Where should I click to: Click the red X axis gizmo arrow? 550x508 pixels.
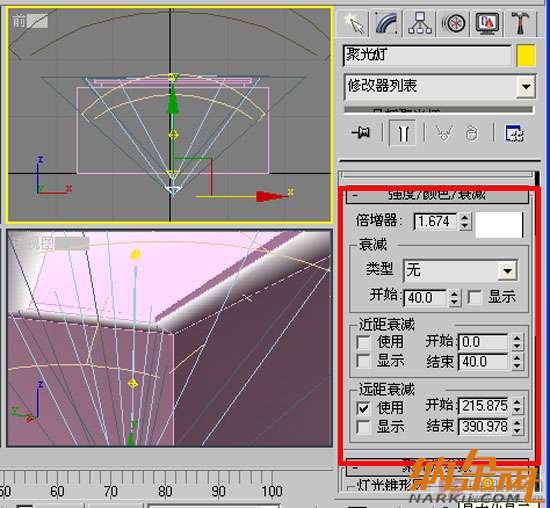[x=273, y=196]
